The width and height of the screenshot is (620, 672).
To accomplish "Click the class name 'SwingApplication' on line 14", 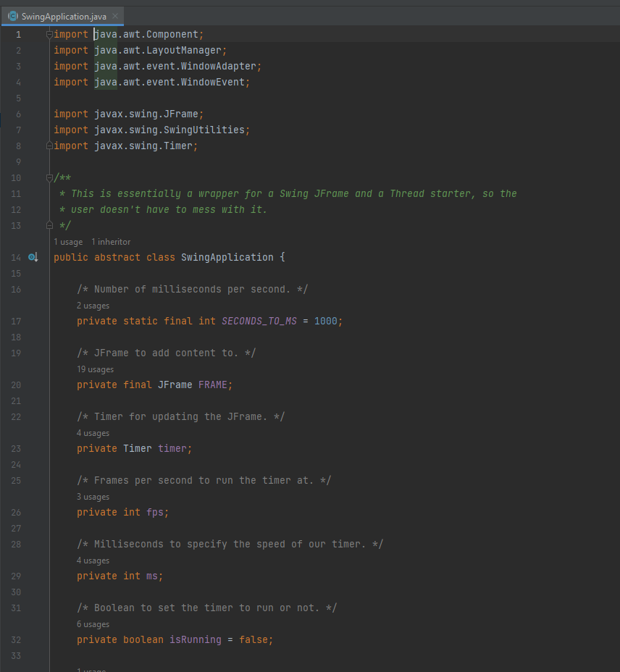I will (227, 257).
